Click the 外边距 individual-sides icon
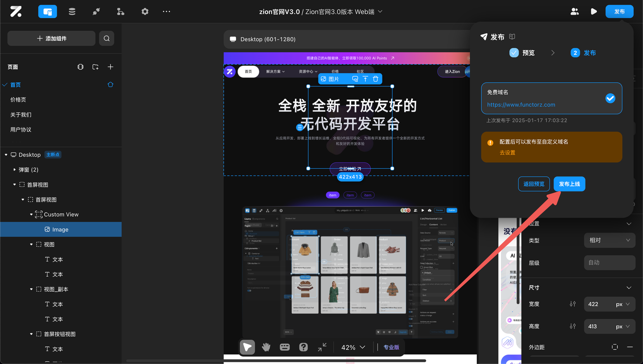Viewport: 643px width, 364px height. pos(614,347)
